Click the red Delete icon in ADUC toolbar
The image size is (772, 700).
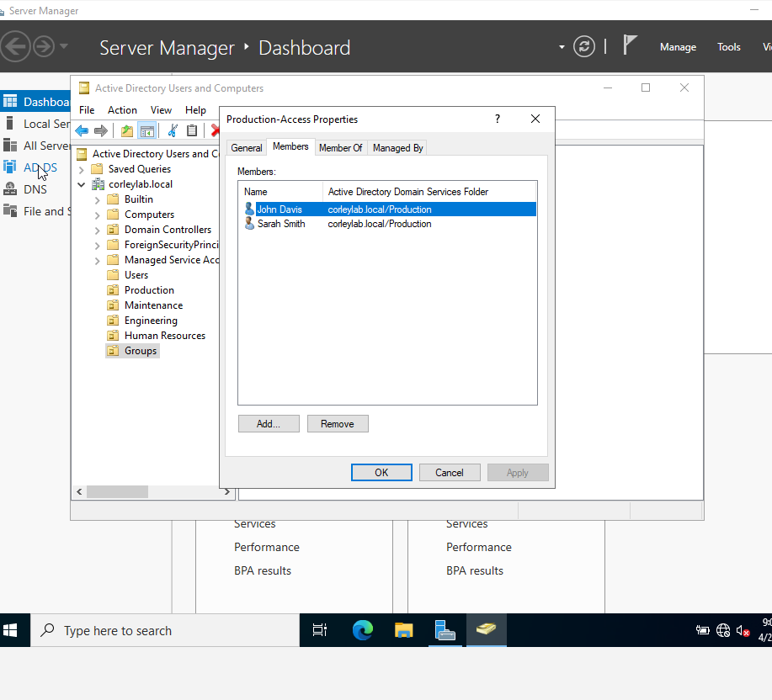tap(215, 130)
